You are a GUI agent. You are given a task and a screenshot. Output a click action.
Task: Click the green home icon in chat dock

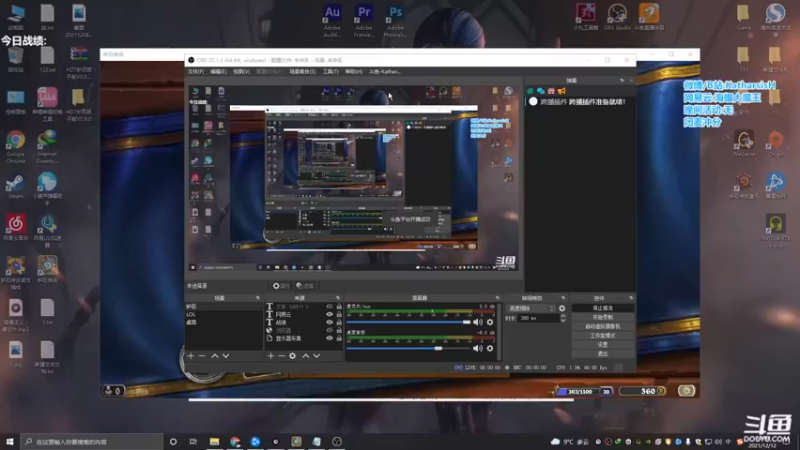coord(530,91)
